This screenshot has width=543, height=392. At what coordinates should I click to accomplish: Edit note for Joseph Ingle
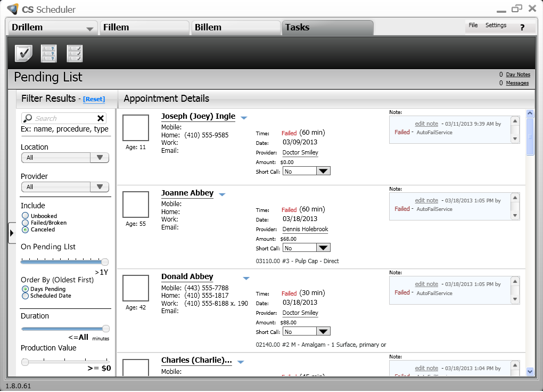click(x=426, y=124)
